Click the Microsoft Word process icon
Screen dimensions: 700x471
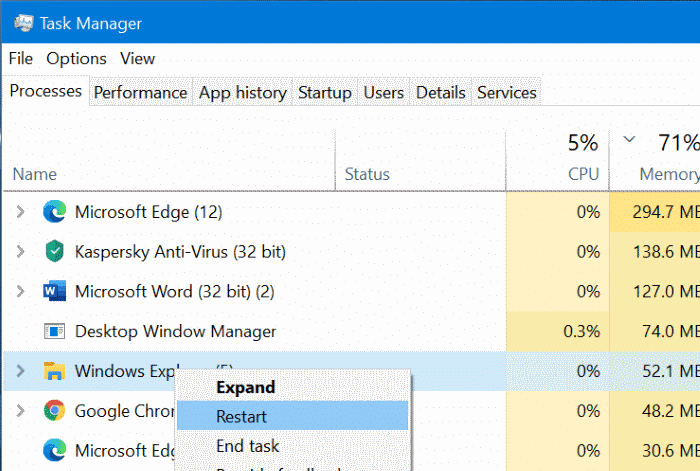54,291
